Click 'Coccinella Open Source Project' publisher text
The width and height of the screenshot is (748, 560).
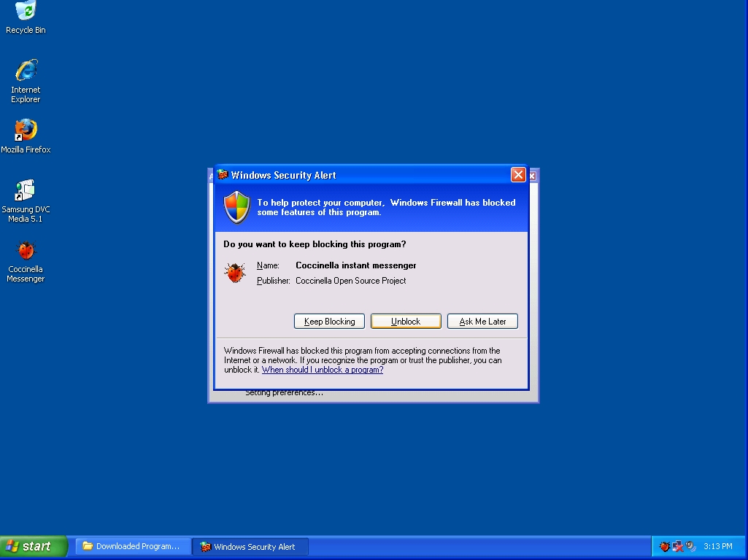350,281
